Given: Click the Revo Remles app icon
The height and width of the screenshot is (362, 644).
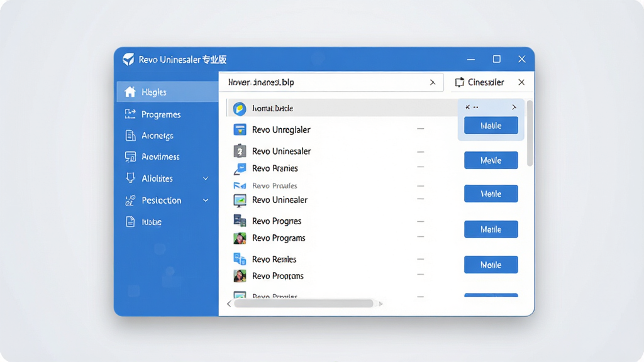Looking at the screenshot, I should [x=240, y=259].
